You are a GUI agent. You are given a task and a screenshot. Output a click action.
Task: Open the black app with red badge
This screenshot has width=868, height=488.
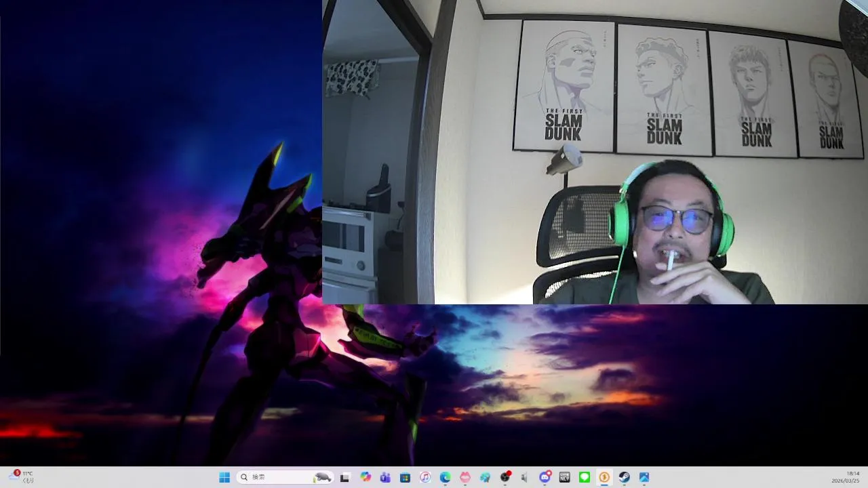pos(505,477)
